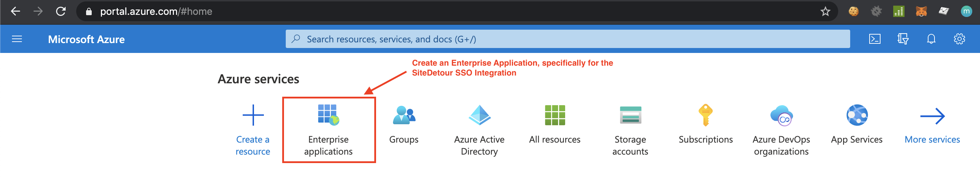The height and width of the screenshot is (180, 980).
Task: Bookmark this page with the star icon
Action: [x=825, y=11]
